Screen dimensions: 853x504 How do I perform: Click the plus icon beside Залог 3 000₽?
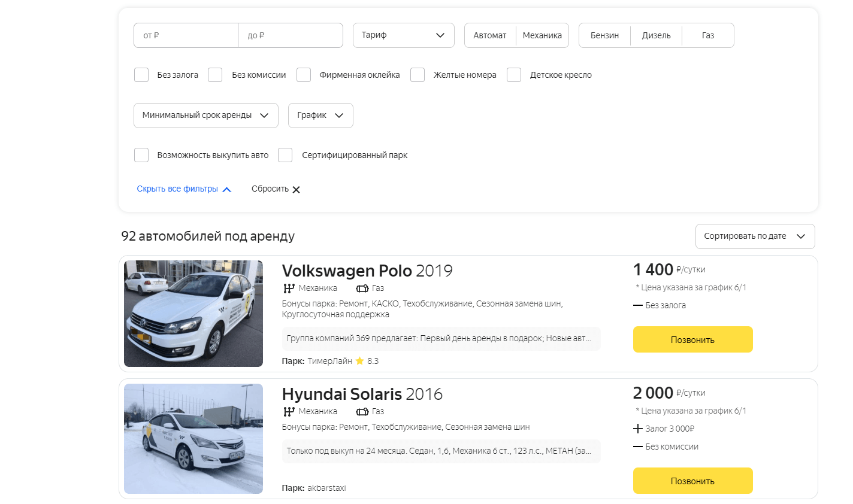click(638, 429)
